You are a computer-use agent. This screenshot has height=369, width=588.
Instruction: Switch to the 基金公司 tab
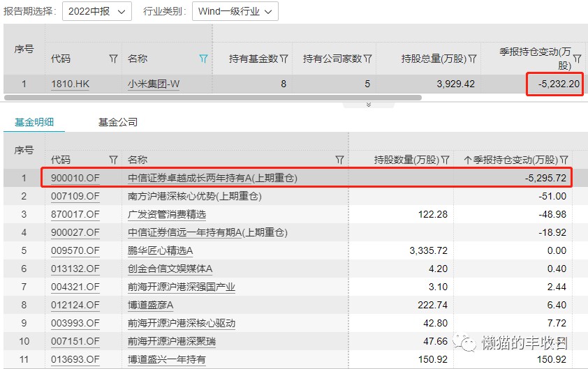pyautogui.click(x=118, y=122)
